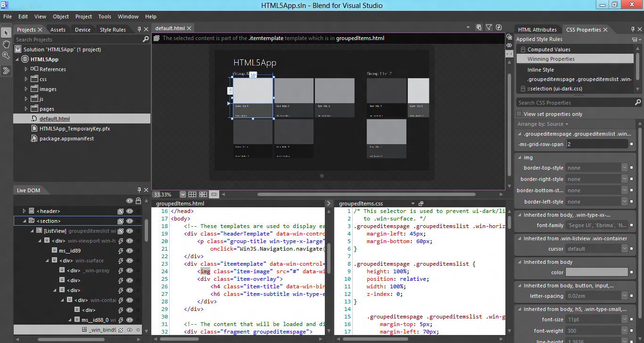The width and height of the screenshot is (644, 343).
Task: Select the Pan hand tool
Action: (x=6, y=44)
